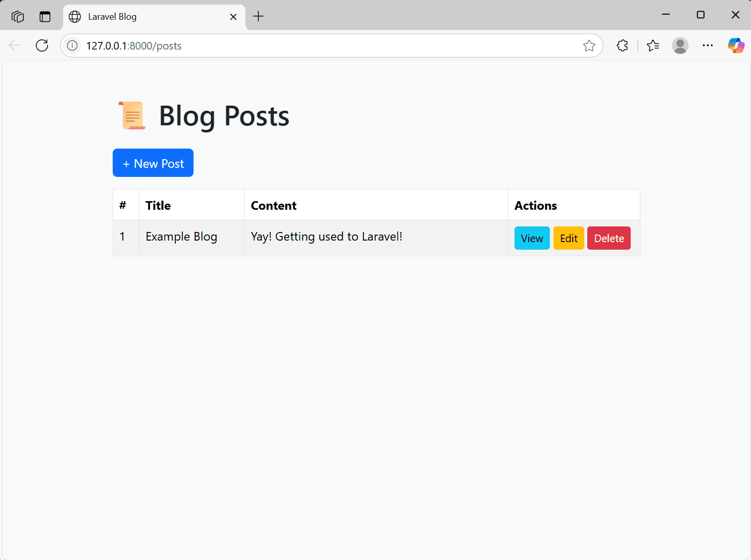The width and height of the screenshot is (751, 560).
Task: Delete the Example Blog post
Action: [x=608, y=238]
